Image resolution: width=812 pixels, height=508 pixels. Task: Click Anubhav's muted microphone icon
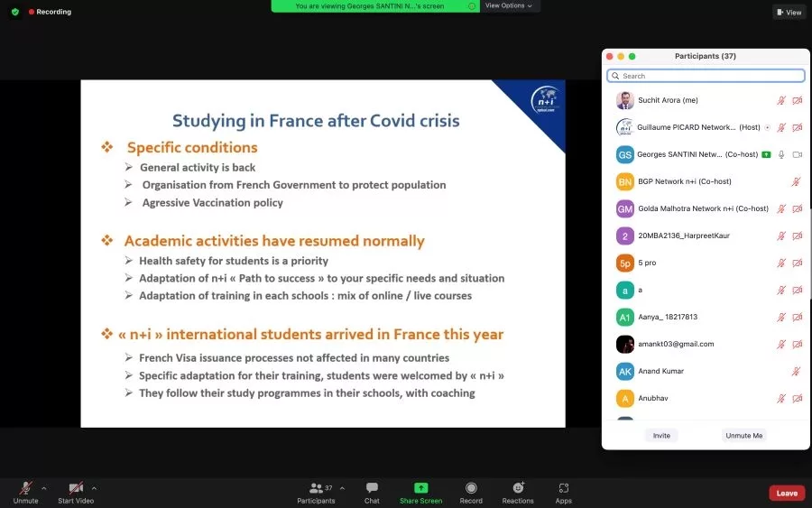click(781, 398)
